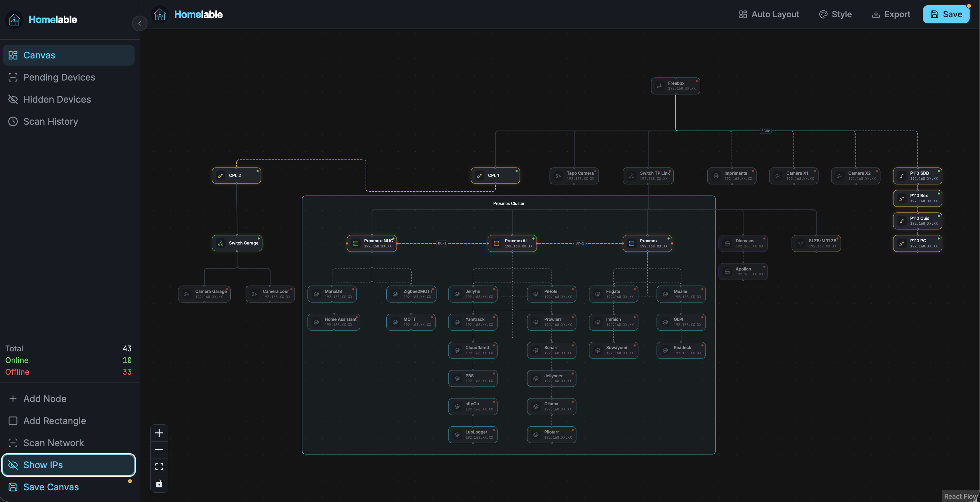Open the Style options

click(835, 15)
